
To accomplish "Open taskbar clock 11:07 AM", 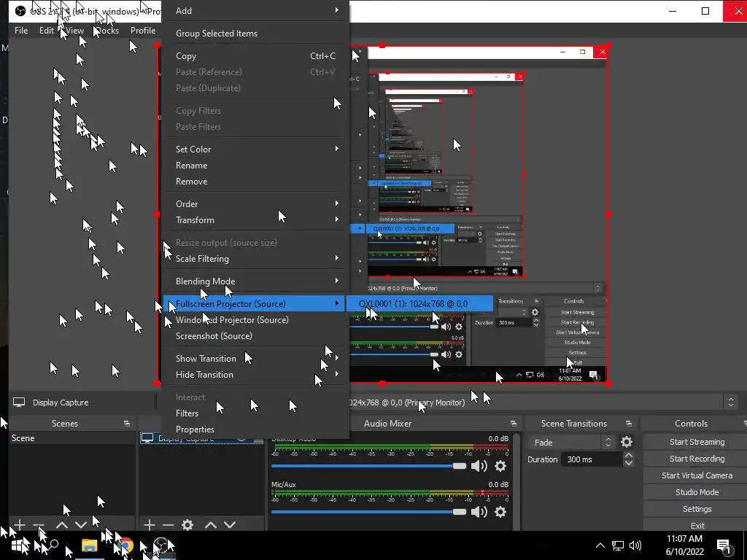I will pyautogui.click(x=684, y=545).
